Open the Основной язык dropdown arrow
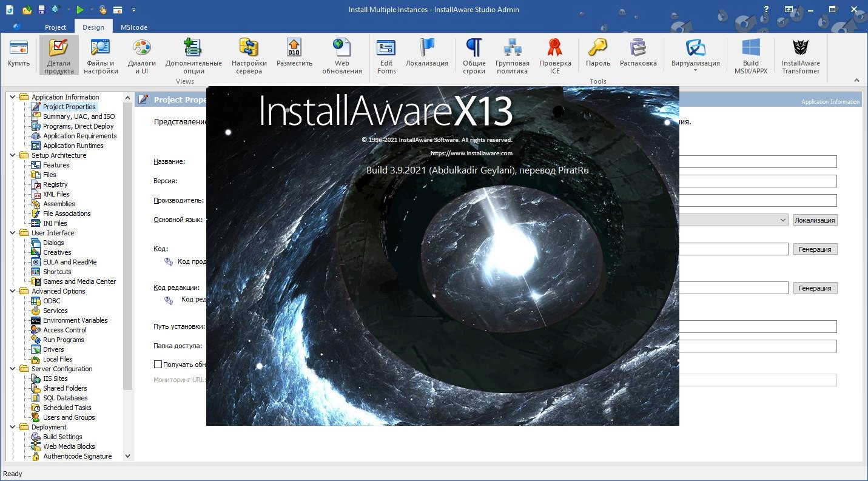 point(782,220)
